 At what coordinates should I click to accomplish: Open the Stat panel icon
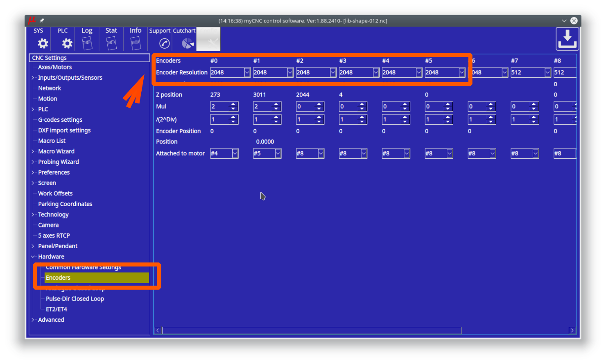click(111, 43)
